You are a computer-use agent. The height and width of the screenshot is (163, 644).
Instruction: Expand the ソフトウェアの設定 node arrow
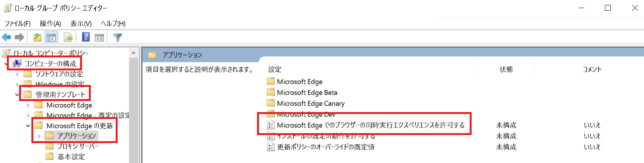(17, 74)
